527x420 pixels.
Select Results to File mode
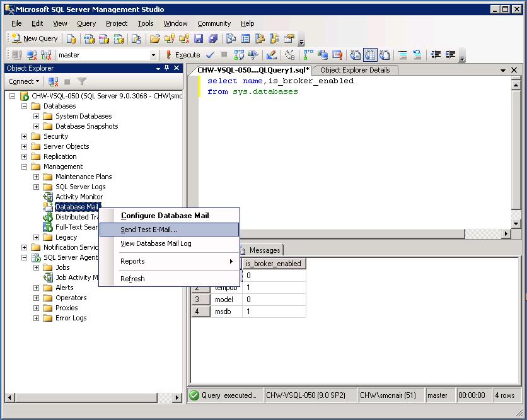point(385,55)
